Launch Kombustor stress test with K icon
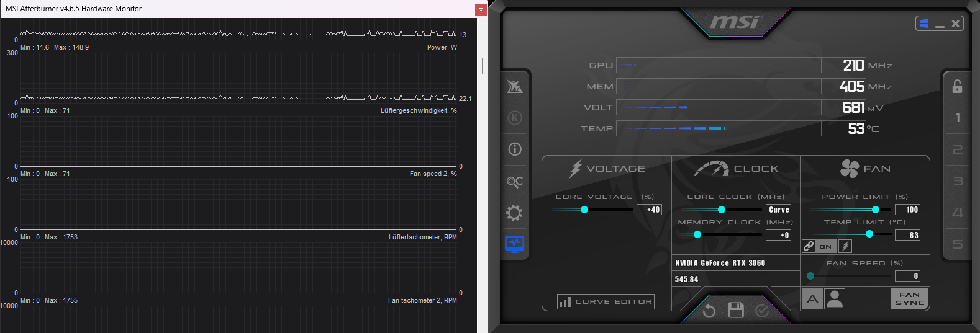 point(514,118)
